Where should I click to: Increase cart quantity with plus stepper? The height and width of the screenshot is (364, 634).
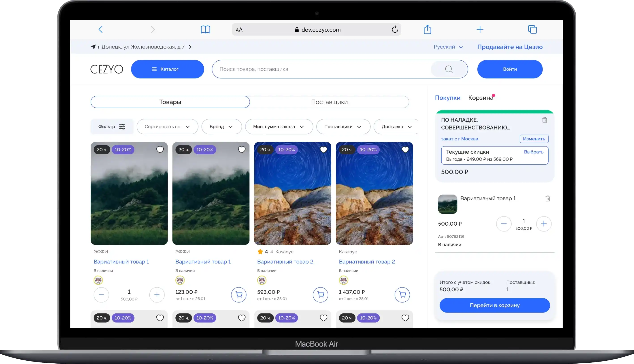pos(543,224)
